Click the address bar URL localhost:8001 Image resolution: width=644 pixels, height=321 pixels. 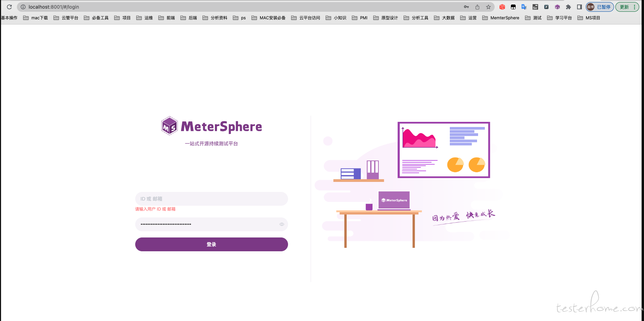[54, 7]
